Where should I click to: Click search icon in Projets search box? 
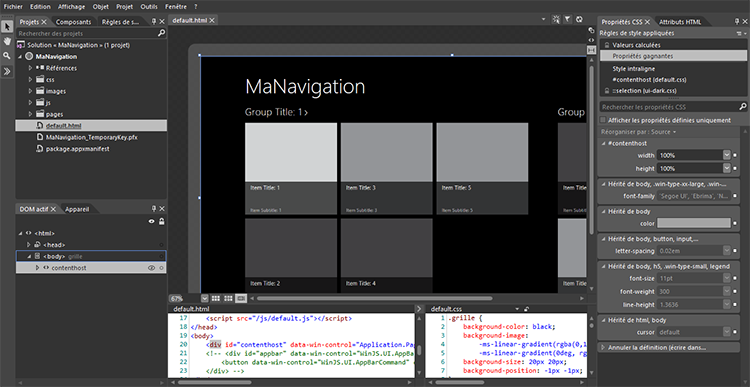[161, 33]
